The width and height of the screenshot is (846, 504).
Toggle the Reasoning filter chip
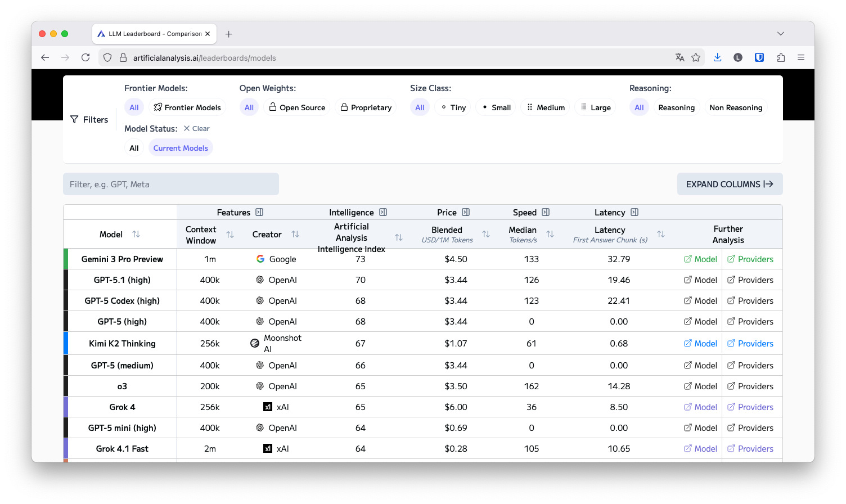pyautogui.click(x=676, y=107)
